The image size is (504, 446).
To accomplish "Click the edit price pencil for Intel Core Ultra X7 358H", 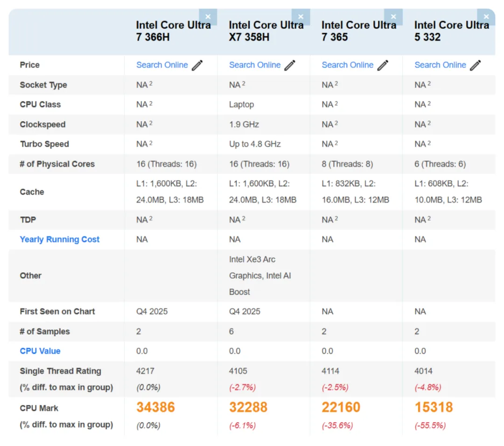I will tap(290, 65).
